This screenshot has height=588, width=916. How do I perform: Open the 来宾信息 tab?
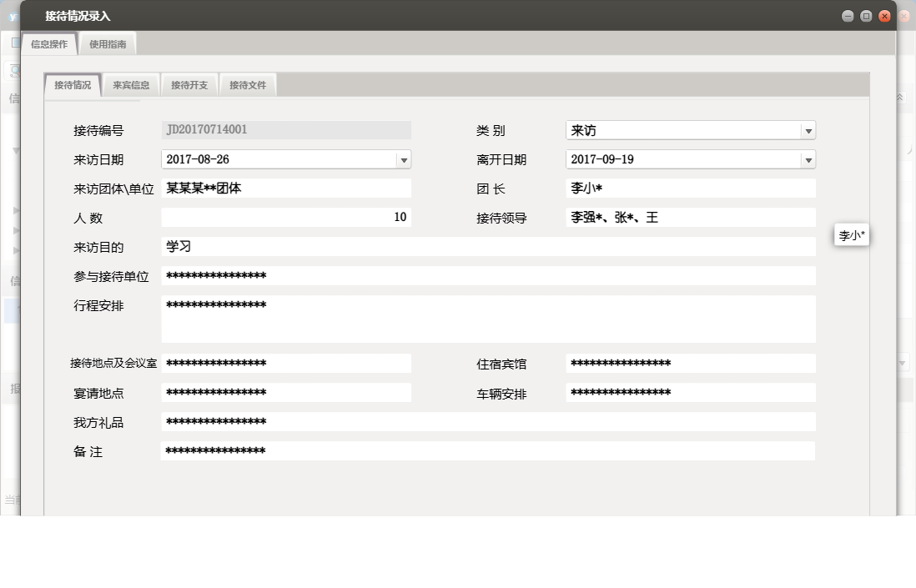(x=131, y=83)
